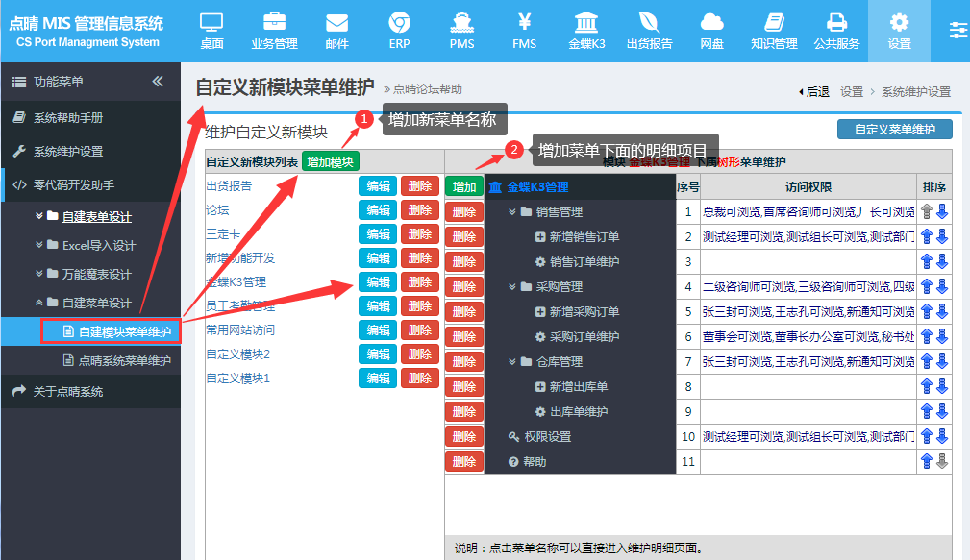Viewport: 970px width, 560px height.
Task: Click the sliders icon at top right
Action: (958, 30)
